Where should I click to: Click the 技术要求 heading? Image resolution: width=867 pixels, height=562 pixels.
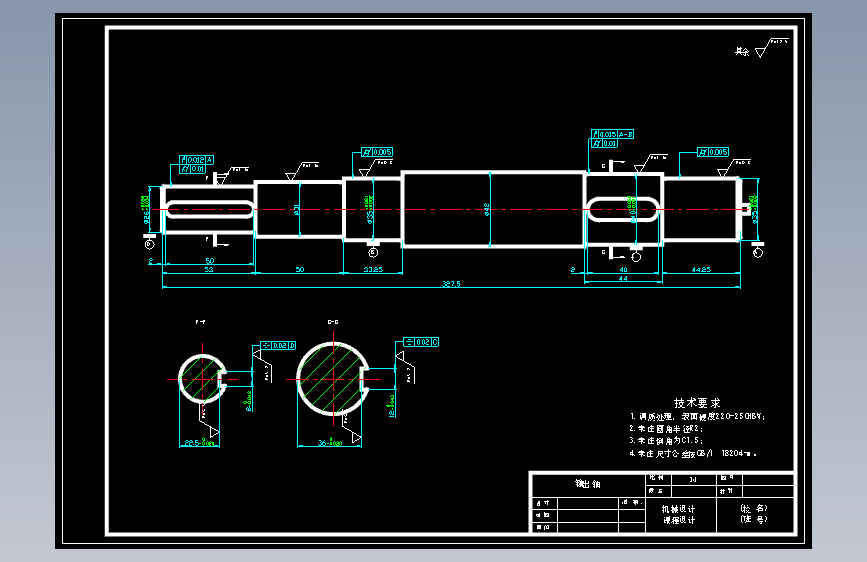click(697, 403)
